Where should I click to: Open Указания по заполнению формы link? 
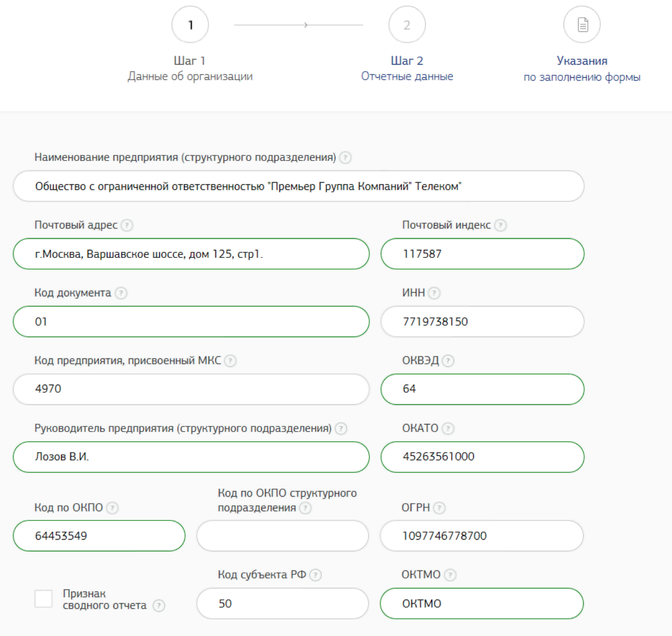click(582, 69)
